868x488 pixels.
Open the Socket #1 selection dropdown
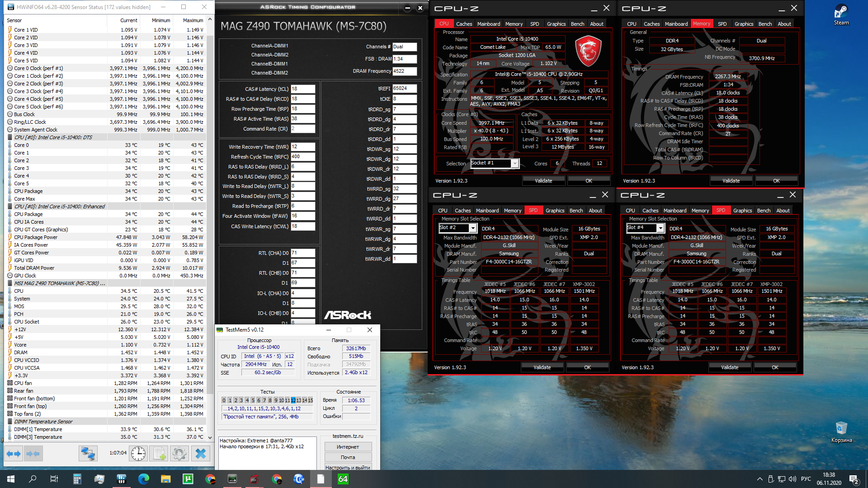(x=514, y=164)
